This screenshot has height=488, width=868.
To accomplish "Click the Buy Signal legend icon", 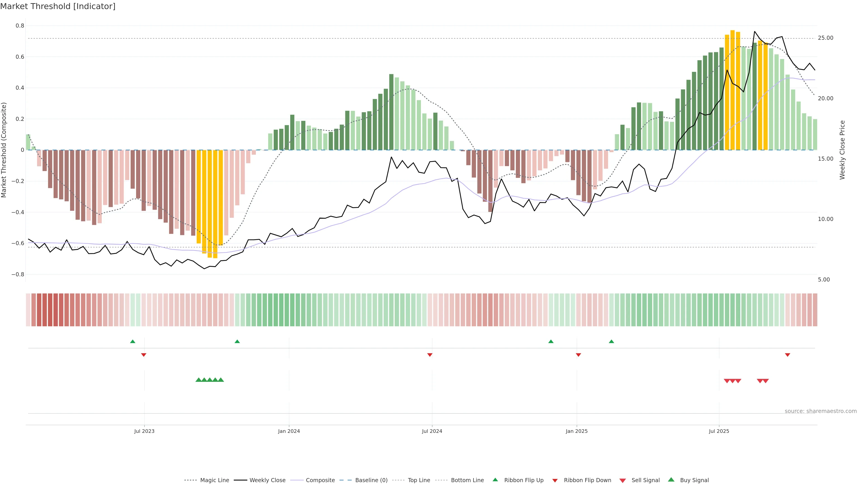I will click(671, 480).
